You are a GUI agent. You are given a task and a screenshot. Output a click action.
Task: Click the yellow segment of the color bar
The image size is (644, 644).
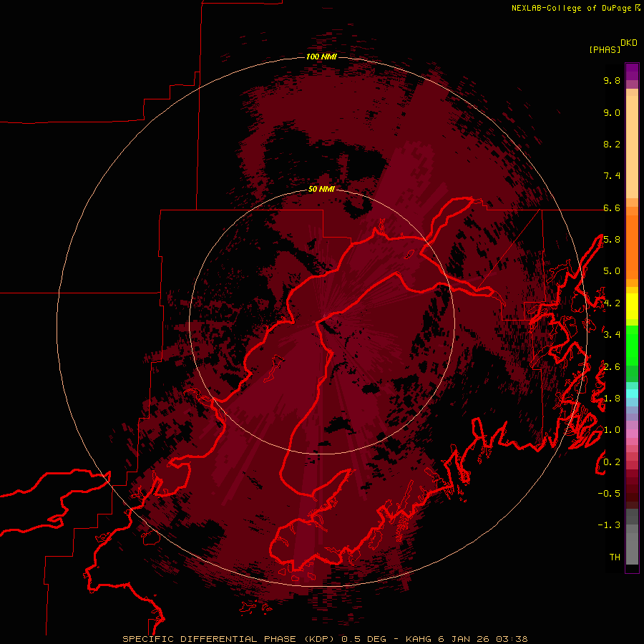click(632, 306)
